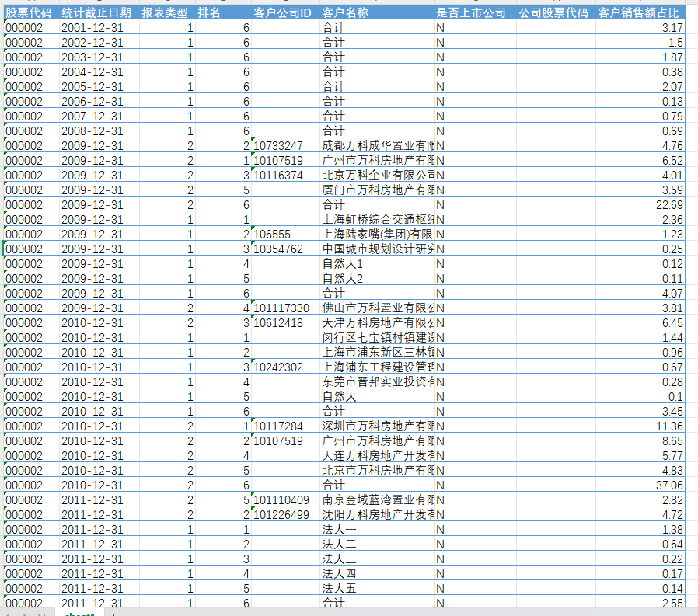Select the 客户名称 header cell
The image size is (698, 616).
pyautogui.click(x=377, y=13)
